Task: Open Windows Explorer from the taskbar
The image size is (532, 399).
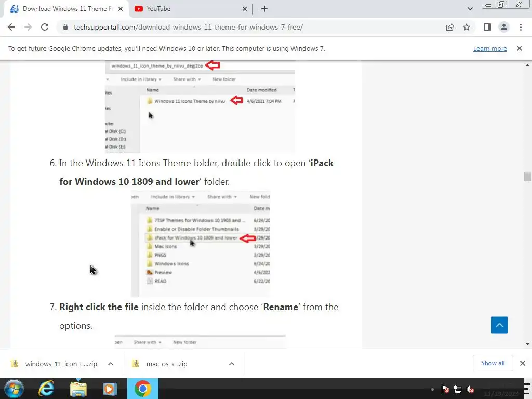Action: 78,389
